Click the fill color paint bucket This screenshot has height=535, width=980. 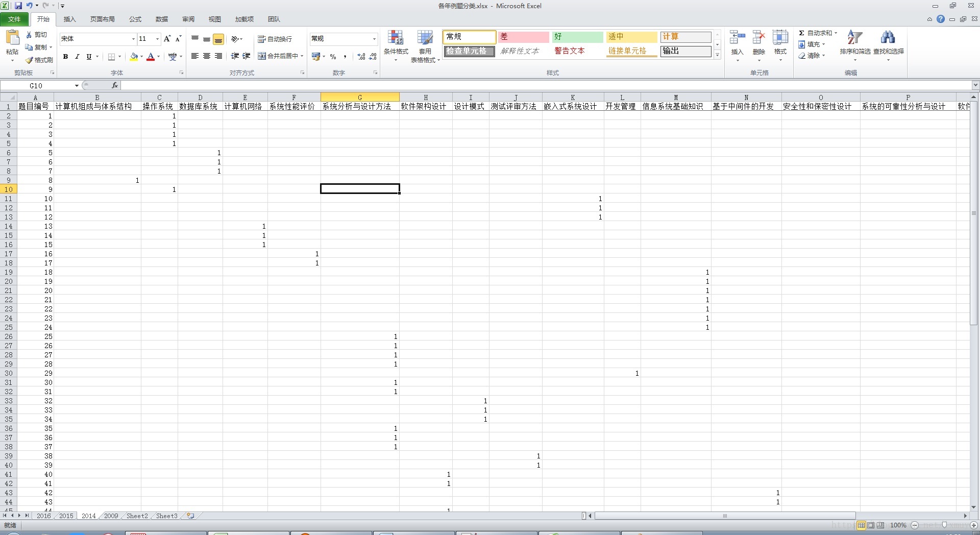coord(134,57)
